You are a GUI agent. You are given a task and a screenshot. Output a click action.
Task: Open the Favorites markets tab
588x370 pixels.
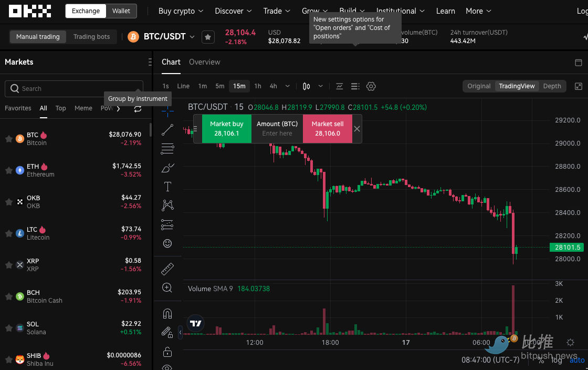click(x=18, y=108)
